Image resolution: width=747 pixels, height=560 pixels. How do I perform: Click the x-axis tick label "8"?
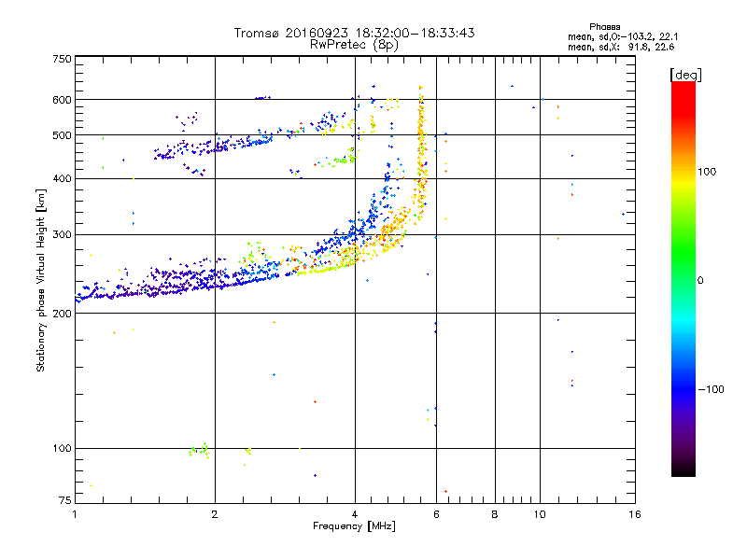pyautogui.click(x=495, y=514)
